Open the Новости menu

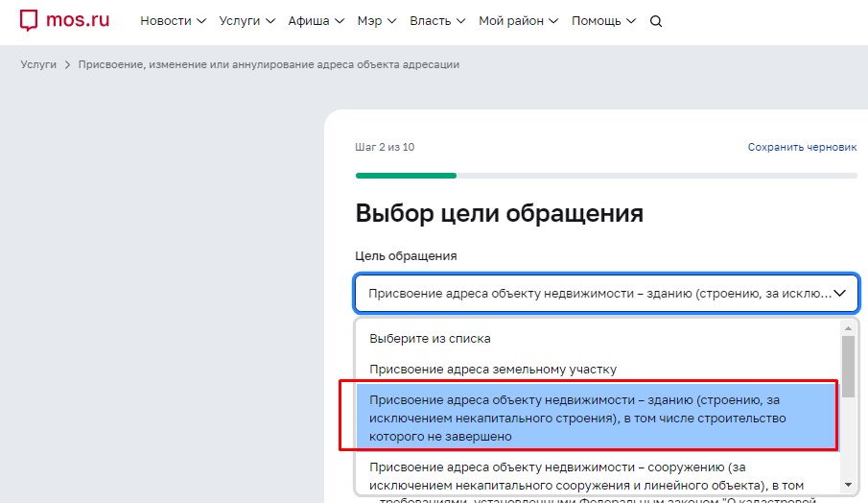click(173, 21)
